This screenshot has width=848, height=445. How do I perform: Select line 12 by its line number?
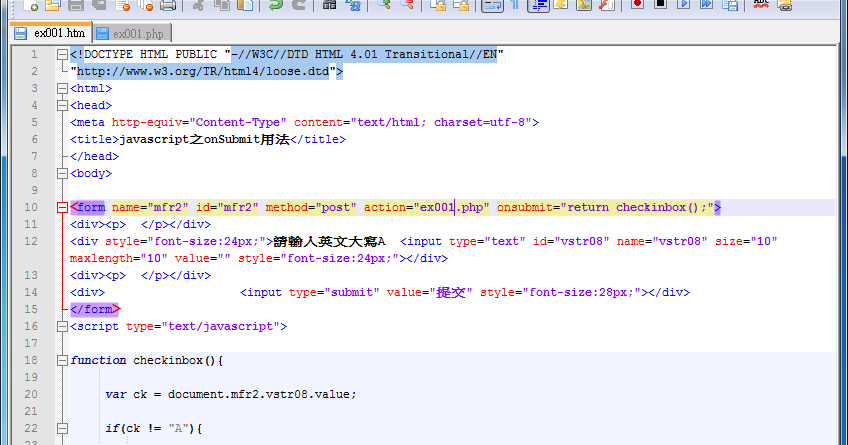click(x=31, y=241)
